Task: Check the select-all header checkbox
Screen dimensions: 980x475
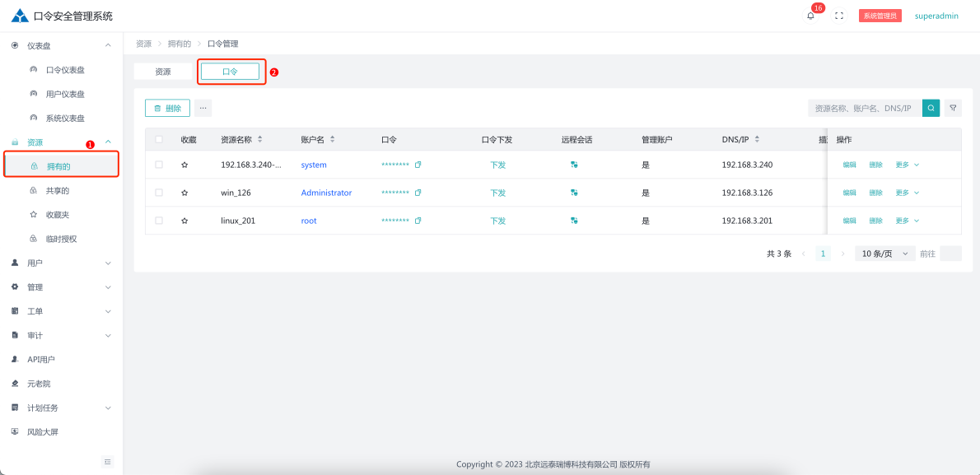Action: [x=159, y=139]
